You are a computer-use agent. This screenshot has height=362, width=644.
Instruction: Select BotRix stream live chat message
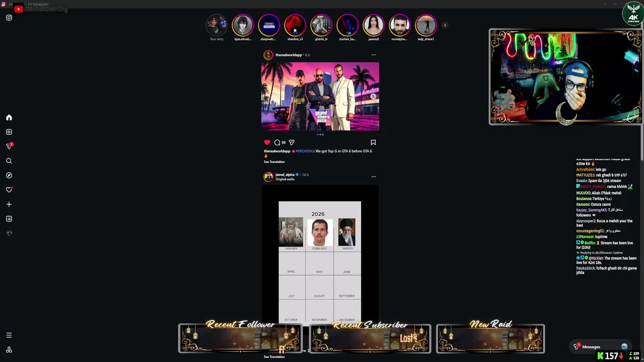[605, 245]
